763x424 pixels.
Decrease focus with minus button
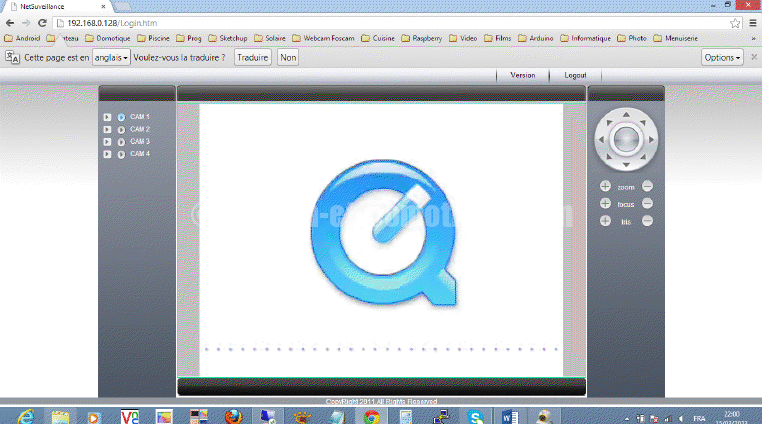(647, 203)
